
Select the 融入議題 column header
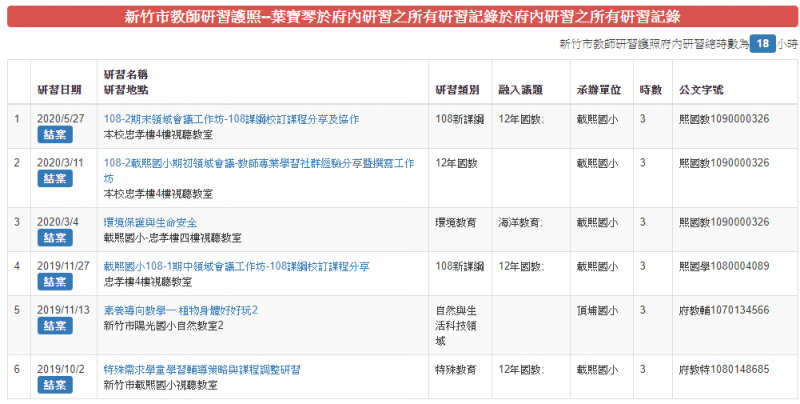tap(520, 89)
